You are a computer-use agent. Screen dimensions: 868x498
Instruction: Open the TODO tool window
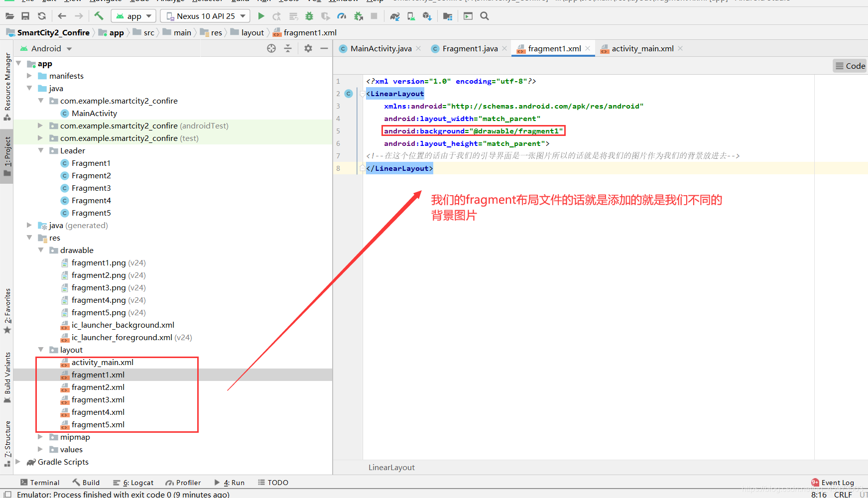click(273, 483)
